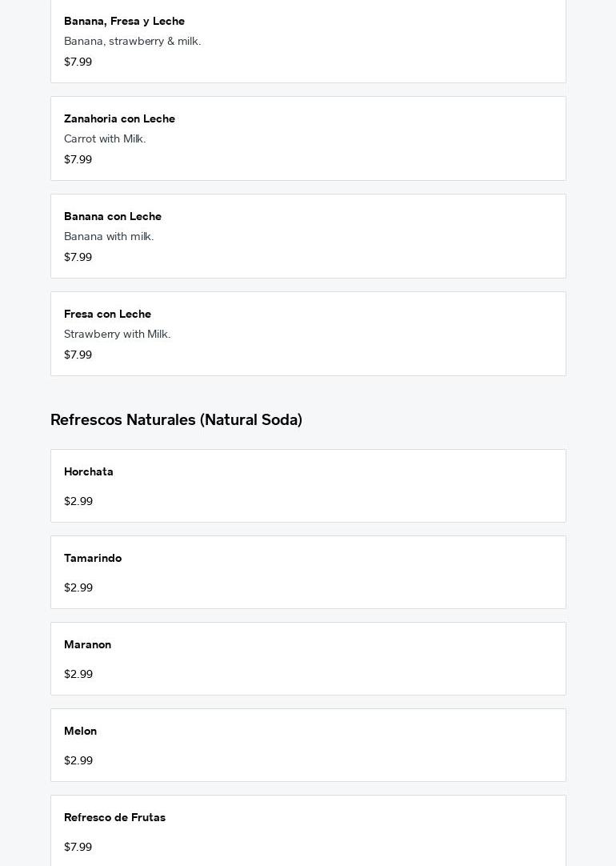This screenshot has height=866, width=616.
Task: Click the $7.99 price under Refresco de Frutas
Action: tap(78, 848)
